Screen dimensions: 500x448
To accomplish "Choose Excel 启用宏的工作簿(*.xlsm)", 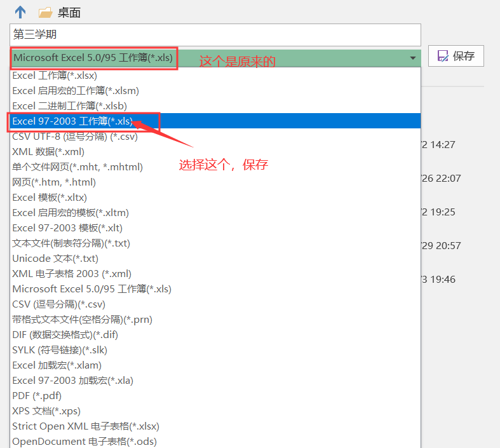I will tap(215, 91).
